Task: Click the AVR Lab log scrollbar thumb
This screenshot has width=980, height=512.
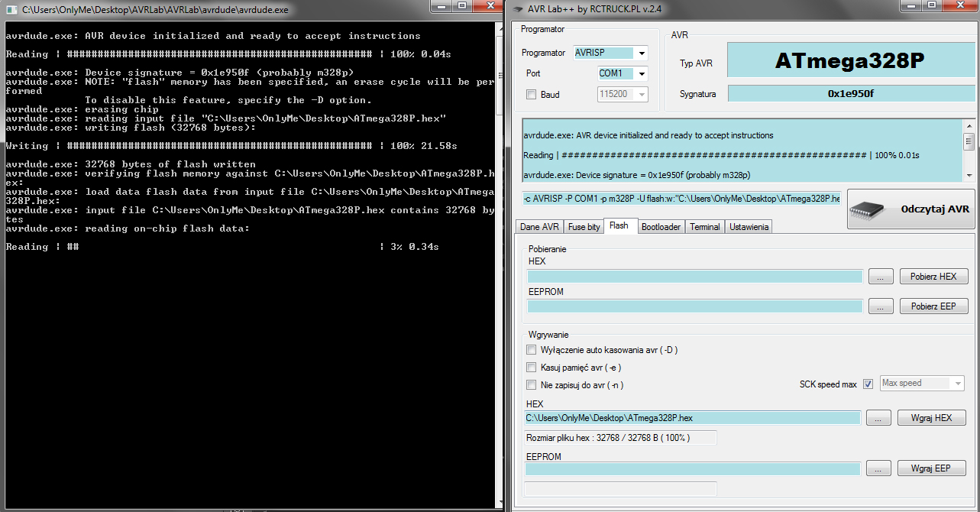Action: [x=969, y=141]
